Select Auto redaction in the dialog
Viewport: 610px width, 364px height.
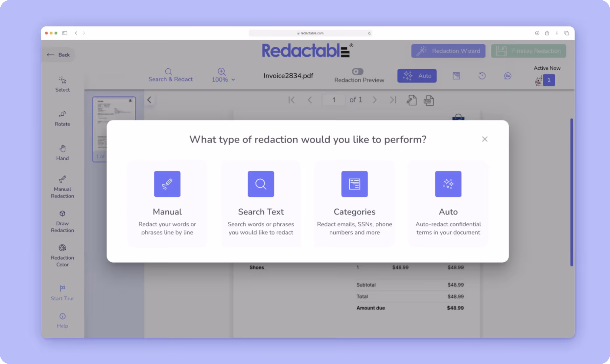[x=448, y=203]
